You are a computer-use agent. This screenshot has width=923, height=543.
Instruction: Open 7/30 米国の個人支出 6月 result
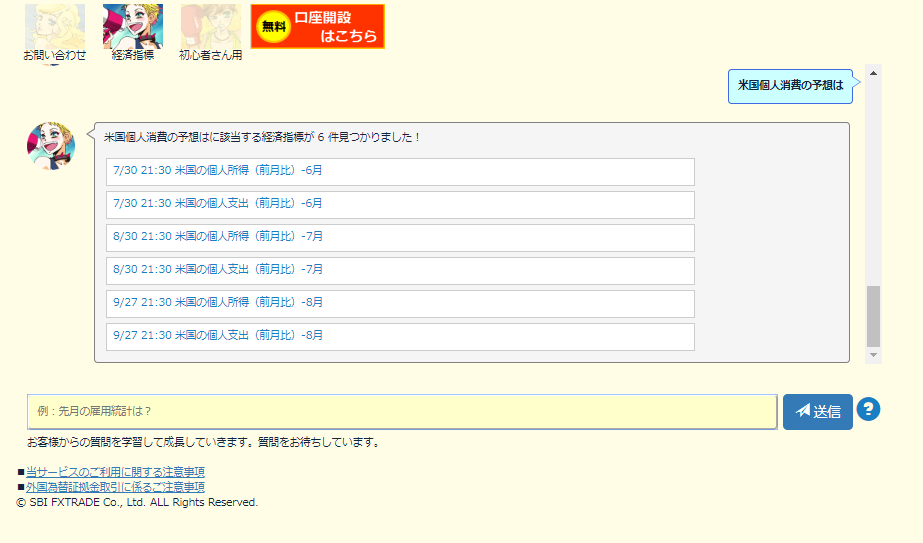400,204
